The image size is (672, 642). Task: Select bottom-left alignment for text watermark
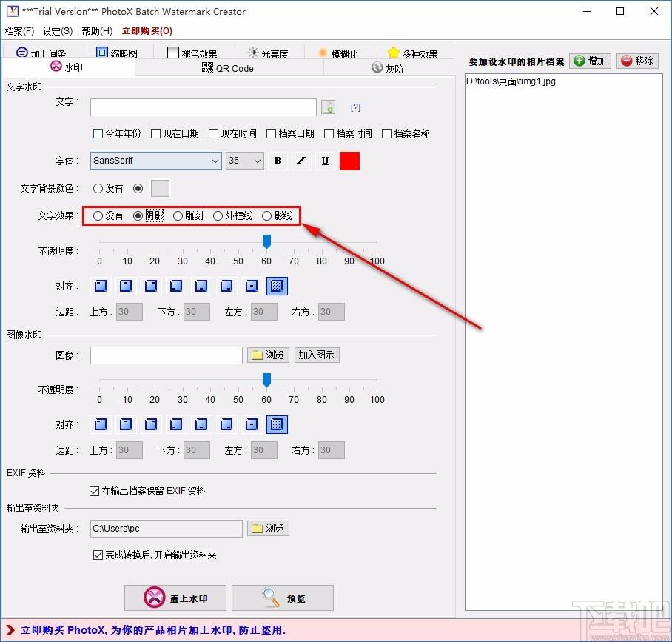pyautogui.click(x=176, y=286)
